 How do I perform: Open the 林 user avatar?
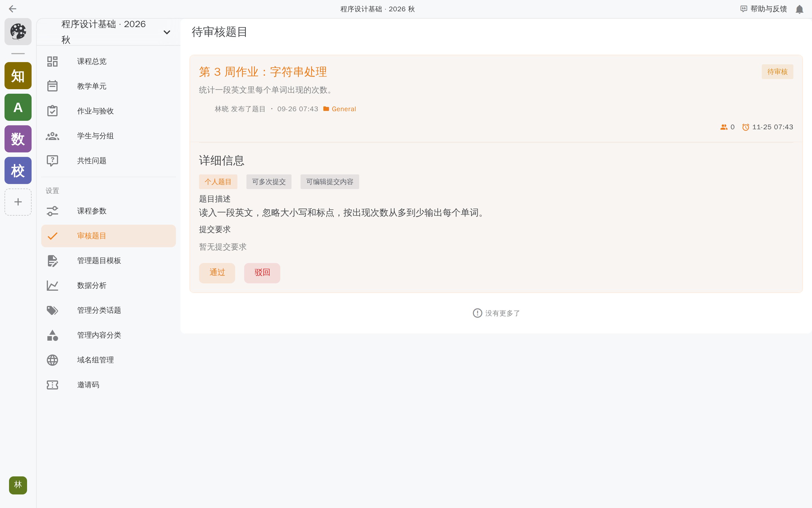pyautogui.click(x=18, y=485)
